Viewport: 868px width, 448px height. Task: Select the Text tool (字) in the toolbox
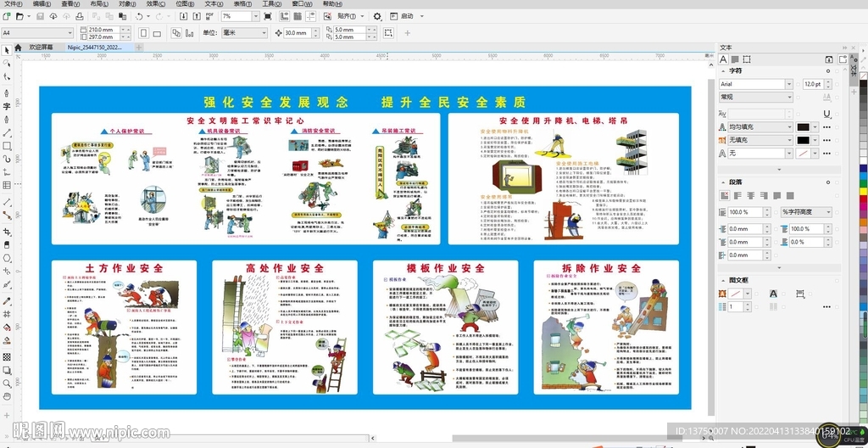(x=7, y=107)
